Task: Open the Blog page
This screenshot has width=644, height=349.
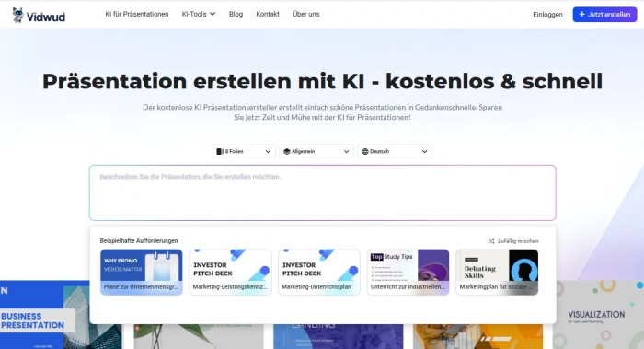Action: pos(236,14)
